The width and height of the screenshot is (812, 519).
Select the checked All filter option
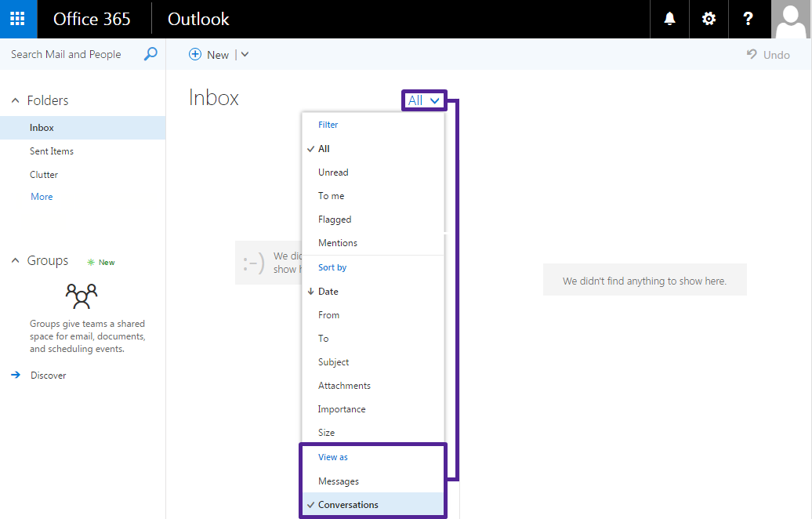(x=373, y=149)
